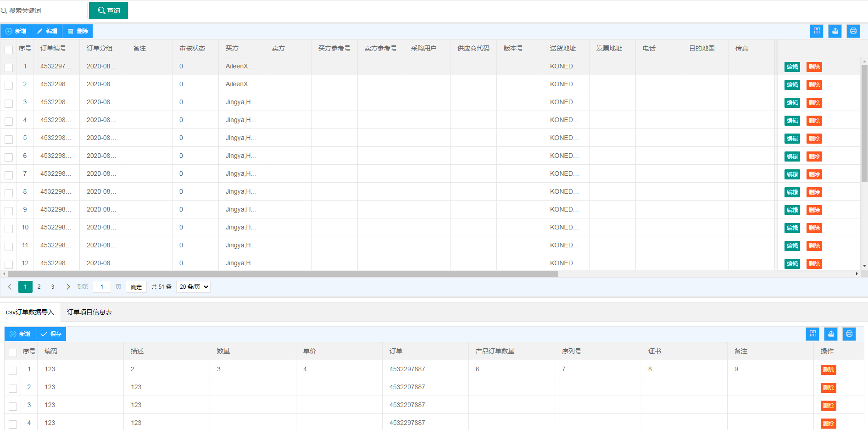Open column filter icon of orders table

[x=817, y=31]
